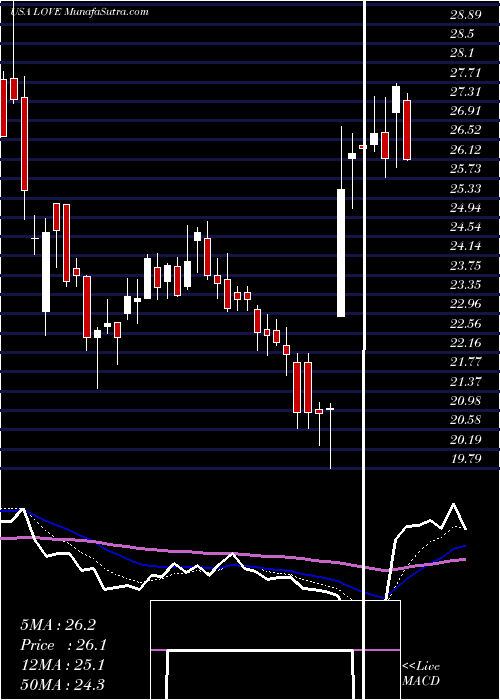500x700 pixels.
Task: Click the 20.19 price axis label
Action: tap(466, 439)
